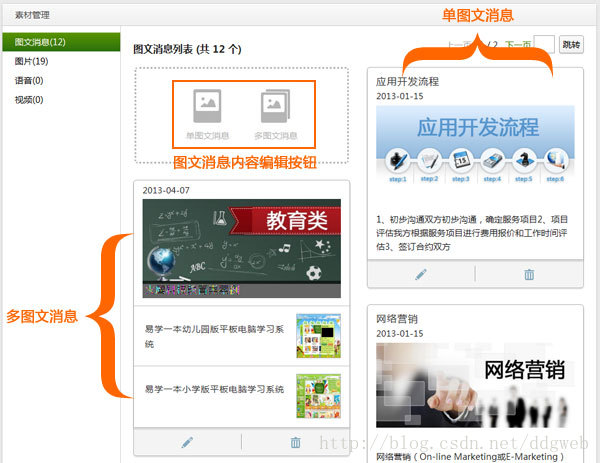Create a new 多图文消息 (multi image-text message)
The width and height of the screenshot is (600, 463).
[x=276, y=114]
